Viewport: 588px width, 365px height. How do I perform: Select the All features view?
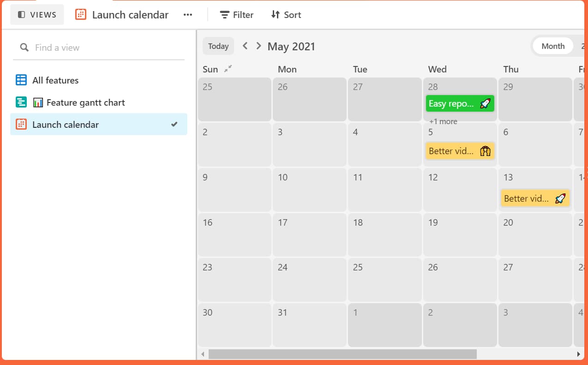click(x=55, y=80)
